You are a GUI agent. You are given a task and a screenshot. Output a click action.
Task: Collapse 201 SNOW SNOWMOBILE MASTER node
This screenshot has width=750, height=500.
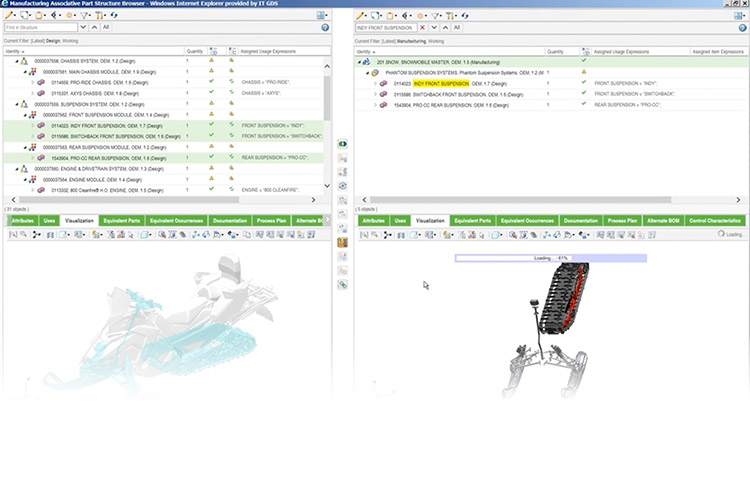(x=360, y=62)
